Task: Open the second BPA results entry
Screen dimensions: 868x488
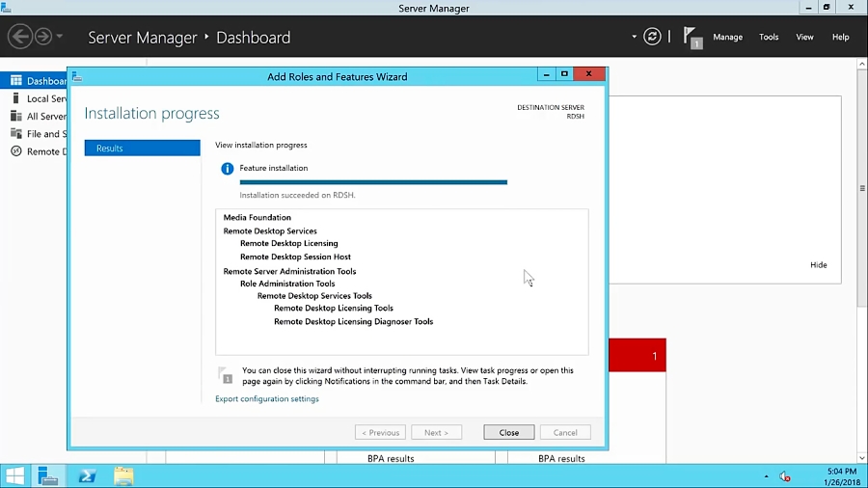Action: [561, 459]
